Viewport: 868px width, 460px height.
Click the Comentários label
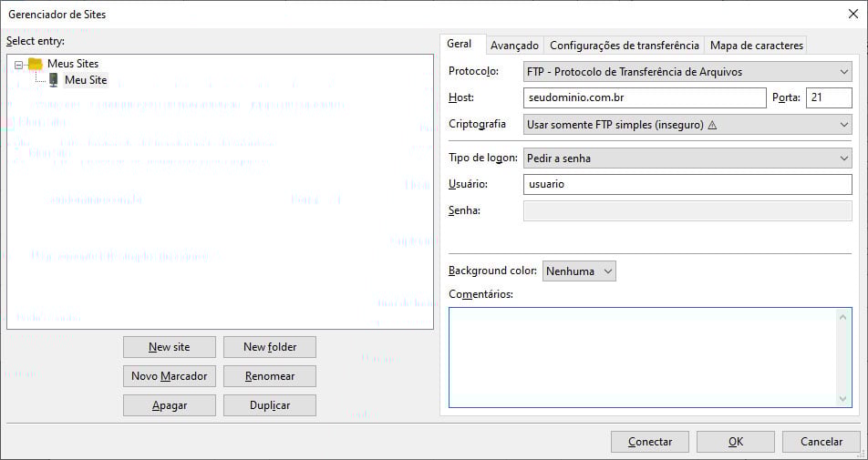coord(480,294)
